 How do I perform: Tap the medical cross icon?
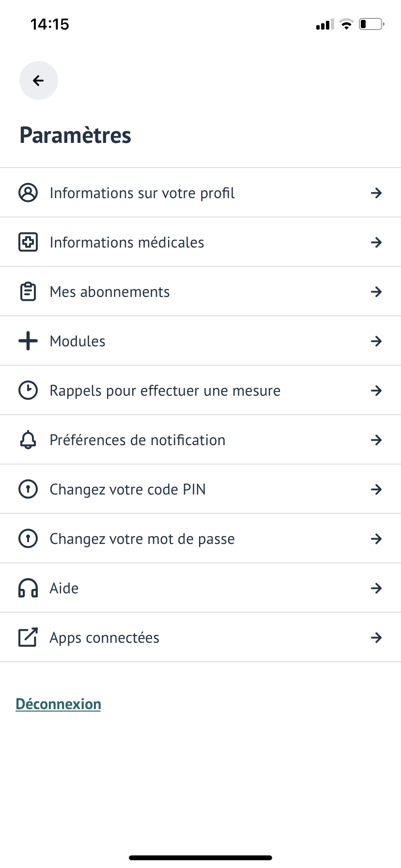point(28,242)
